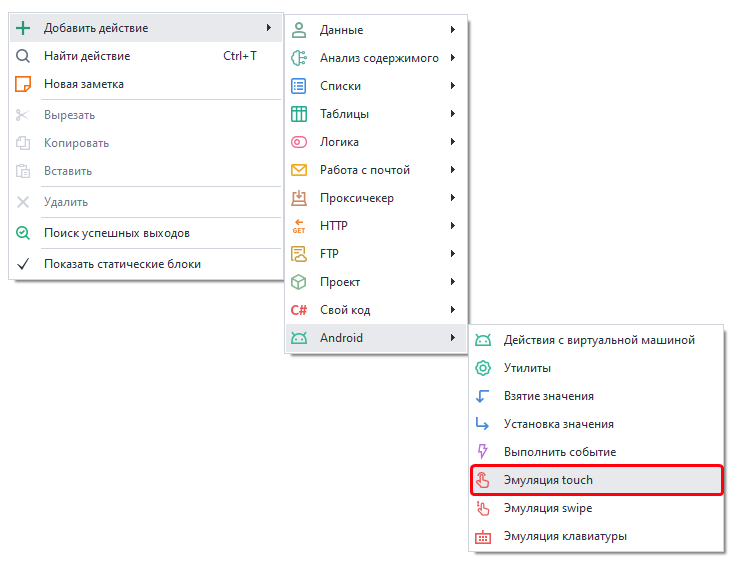The height and width of the screenshot is (570, 738).
Task: Toggle the Показать статические блоки checkmark
Action: point(23,264)
